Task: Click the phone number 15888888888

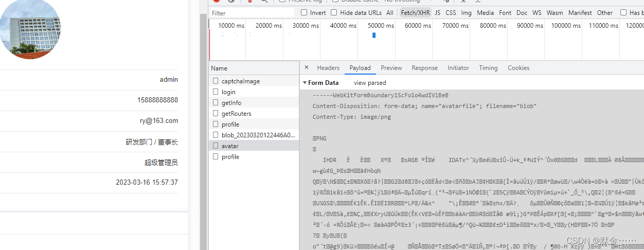Action: click(157, 100)
